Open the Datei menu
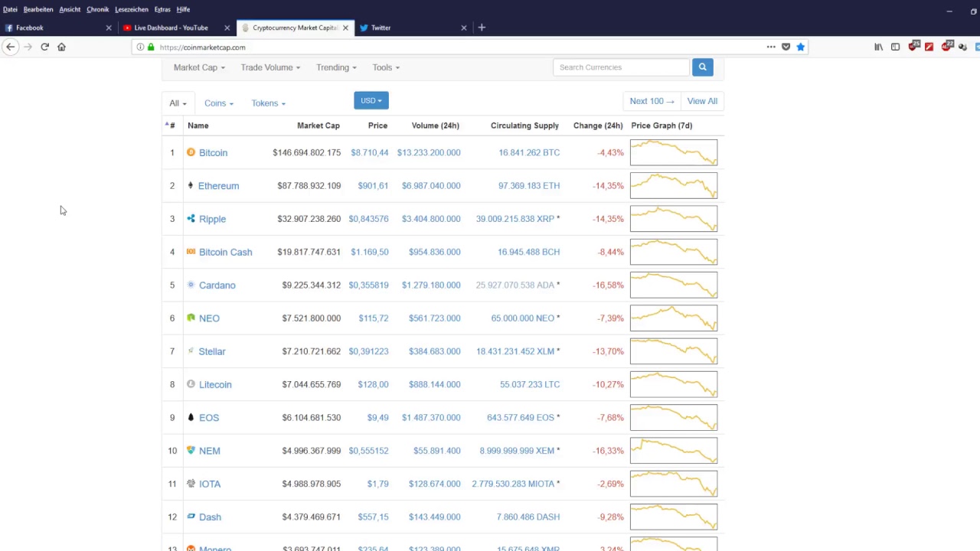Viewport: 980px width, 551px height. point(10,9)
